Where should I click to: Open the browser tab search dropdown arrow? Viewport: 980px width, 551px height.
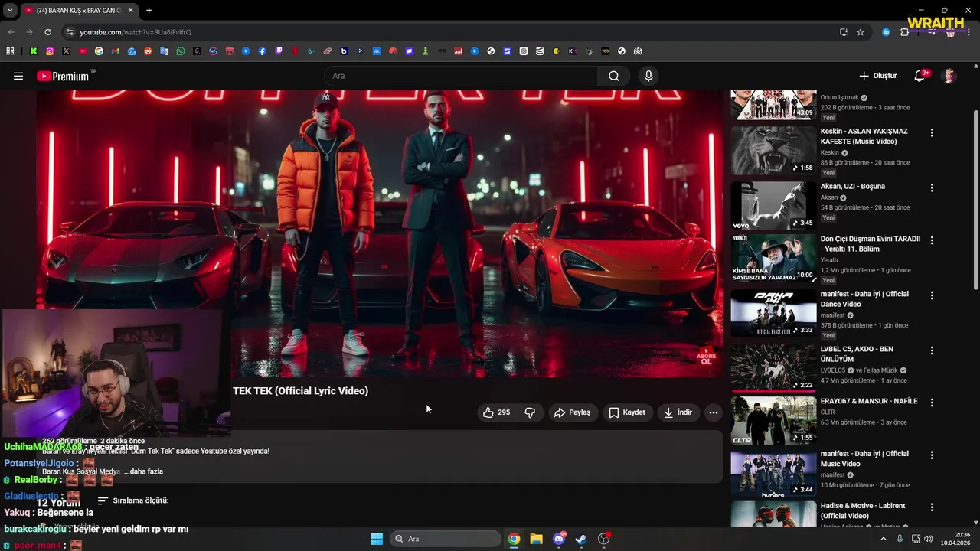[10, 10]
